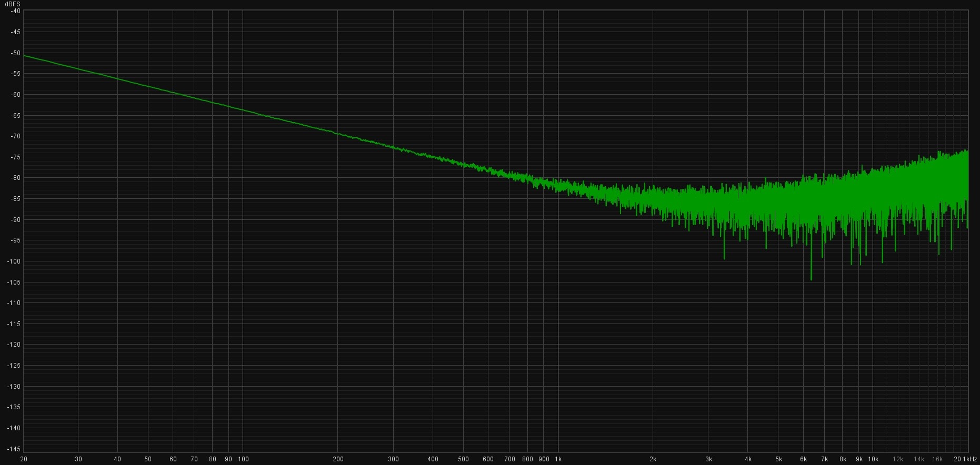Click the 1k frequency axis label
The height and width of the screenshot is (465, 980).
coord(558,459)
